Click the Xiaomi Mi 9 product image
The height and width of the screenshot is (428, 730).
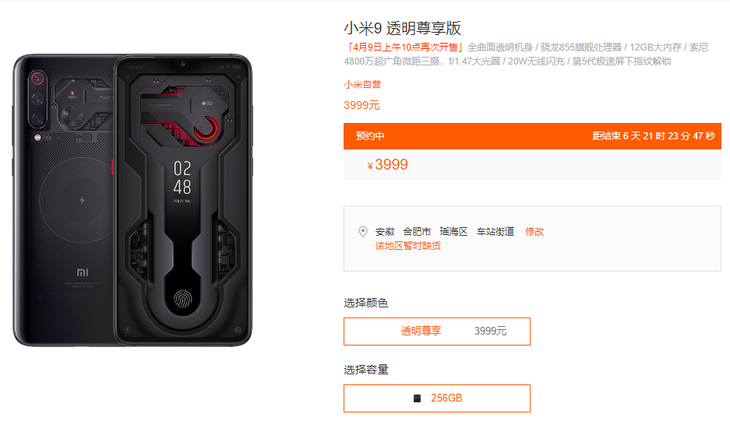(x=133, y=200)
